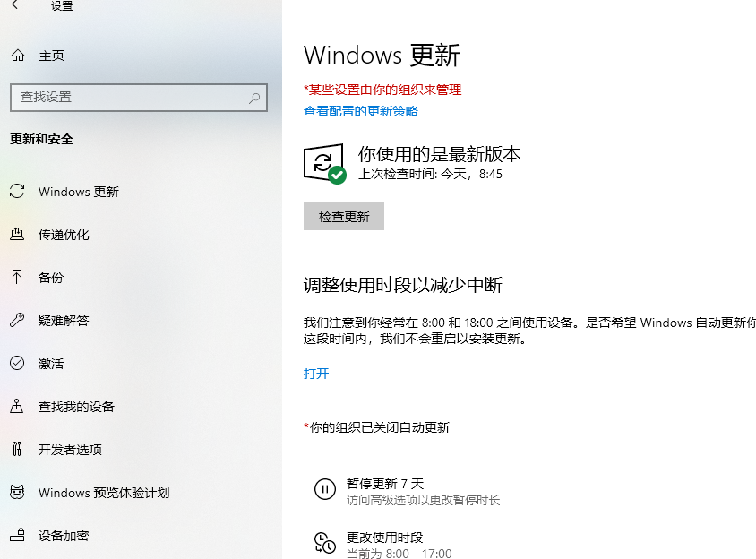The image size is (756, 559).
Task: Click the 疑难解答 wrench icon
Action: pyautogui.click(x=17, y=320)
